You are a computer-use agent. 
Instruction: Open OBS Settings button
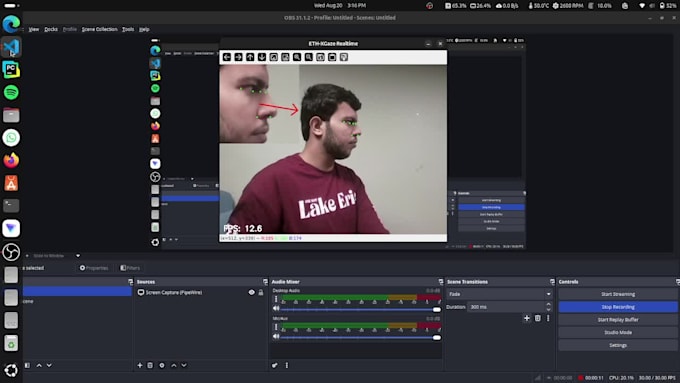[x=618, y=345]
